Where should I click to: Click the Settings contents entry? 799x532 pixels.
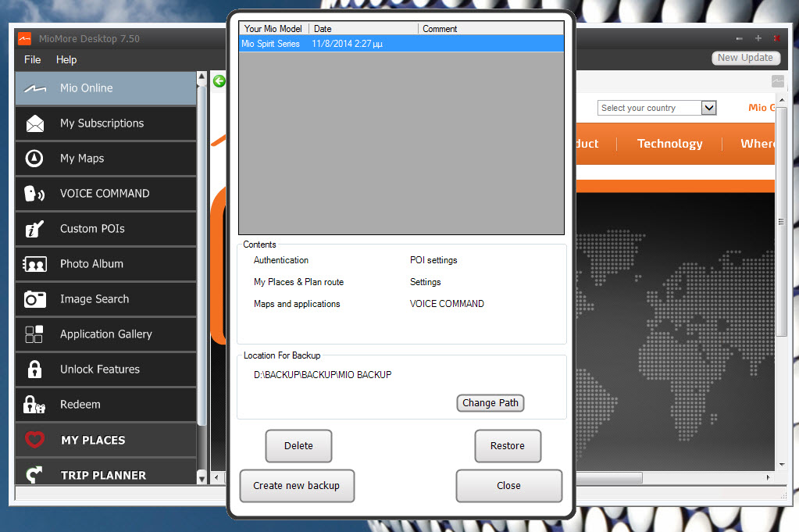pyautogui.click(x=425, y=282)
